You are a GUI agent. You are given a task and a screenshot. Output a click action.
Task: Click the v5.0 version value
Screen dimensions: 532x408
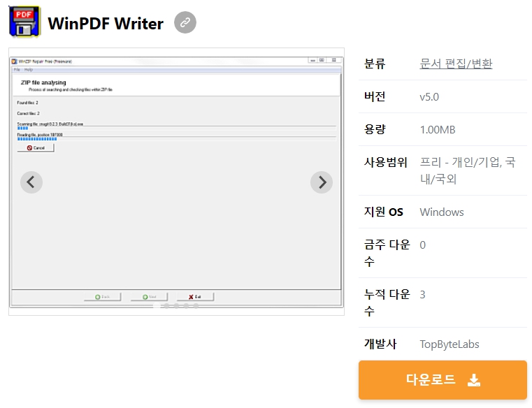coord(429,97)
